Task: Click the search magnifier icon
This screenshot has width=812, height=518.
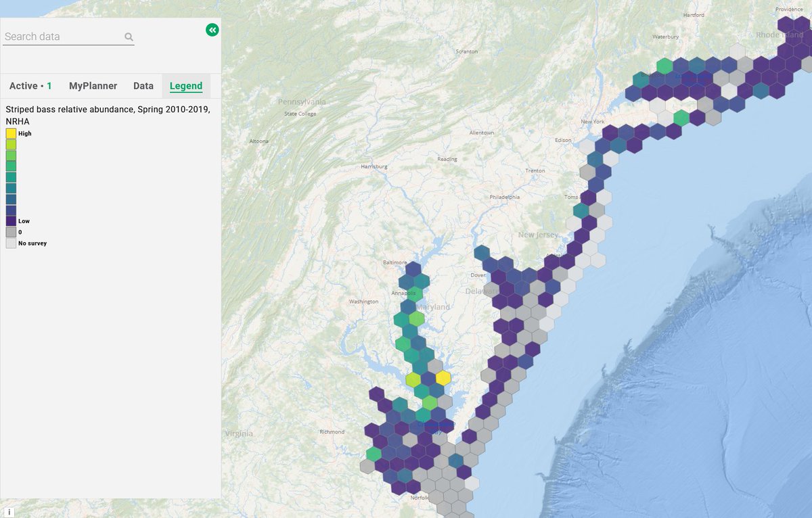Action: coord(128,37)
